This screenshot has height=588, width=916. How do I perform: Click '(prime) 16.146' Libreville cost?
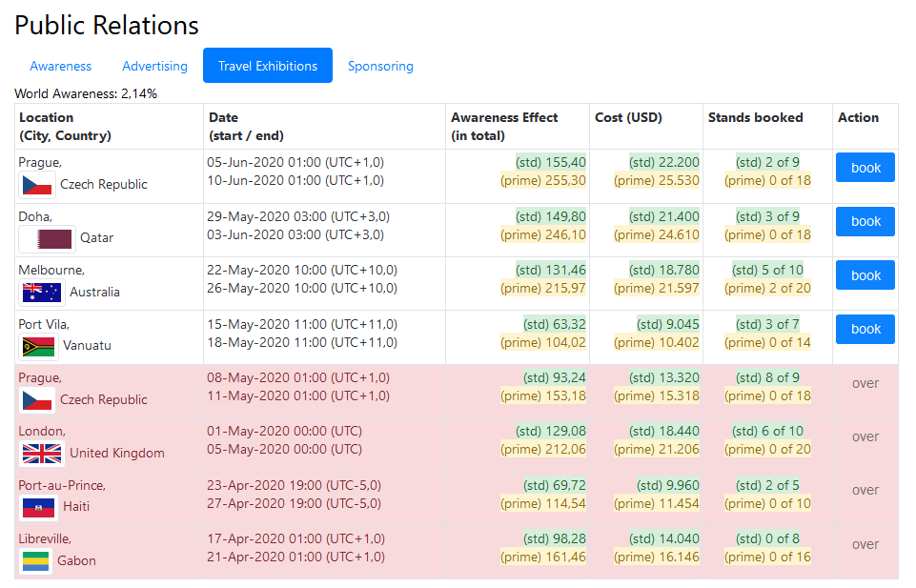click(x=656, y=557)
